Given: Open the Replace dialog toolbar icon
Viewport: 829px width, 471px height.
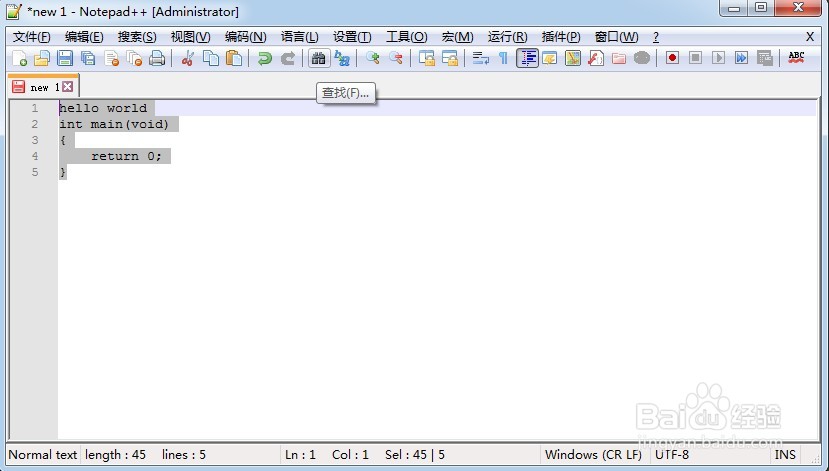Looking at the screenshot, I should [342, 58].
